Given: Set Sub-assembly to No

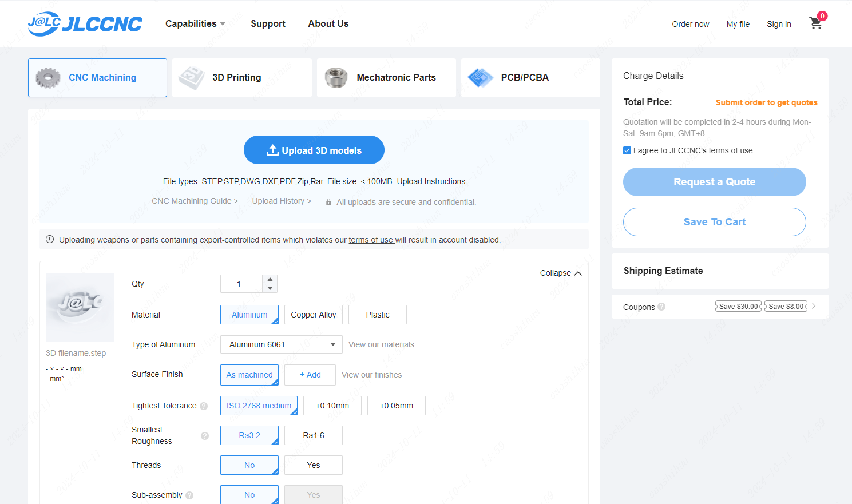Looking at the screenshot, I should point(249,495).
